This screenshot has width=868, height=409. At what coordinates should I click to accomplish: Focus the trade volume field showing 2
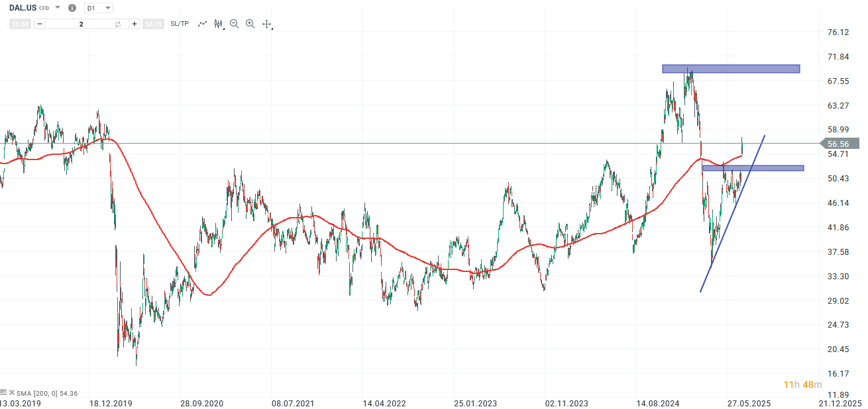pyautogui.click(x=81, y=24)
